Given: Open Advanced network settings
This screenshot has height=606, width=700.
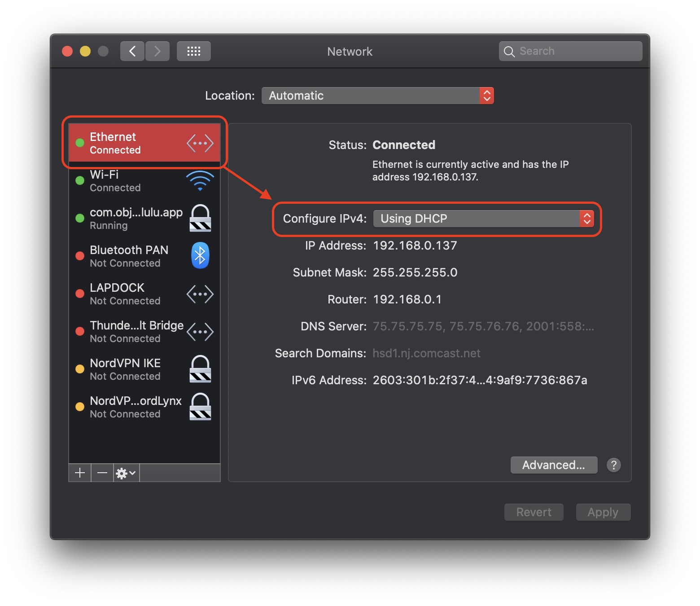Looking at the screenshot, I should (x=554, y=465).
